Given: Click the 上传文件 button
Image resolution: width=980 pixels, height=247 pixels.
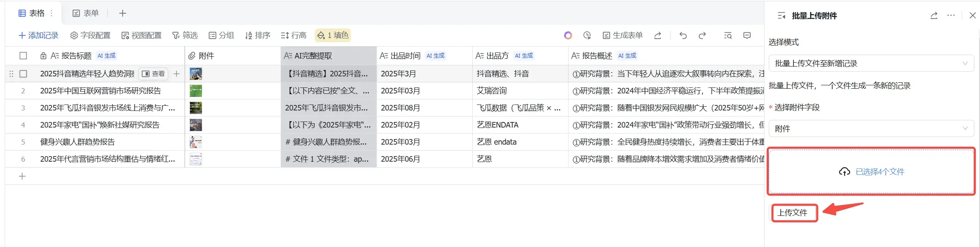Looking at the screenshot, I should point(793,212).
